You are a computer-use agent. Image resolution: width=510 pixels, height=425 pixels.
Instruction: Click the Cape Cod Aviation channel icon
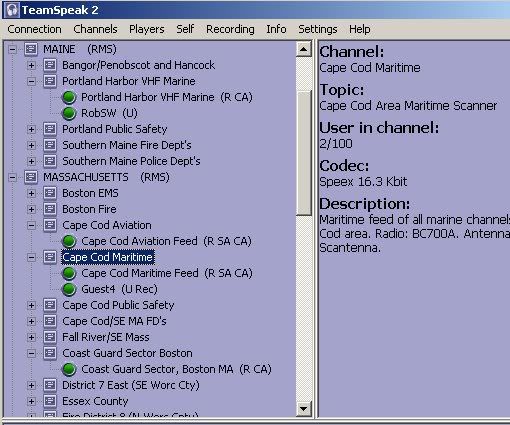[50, 225]
